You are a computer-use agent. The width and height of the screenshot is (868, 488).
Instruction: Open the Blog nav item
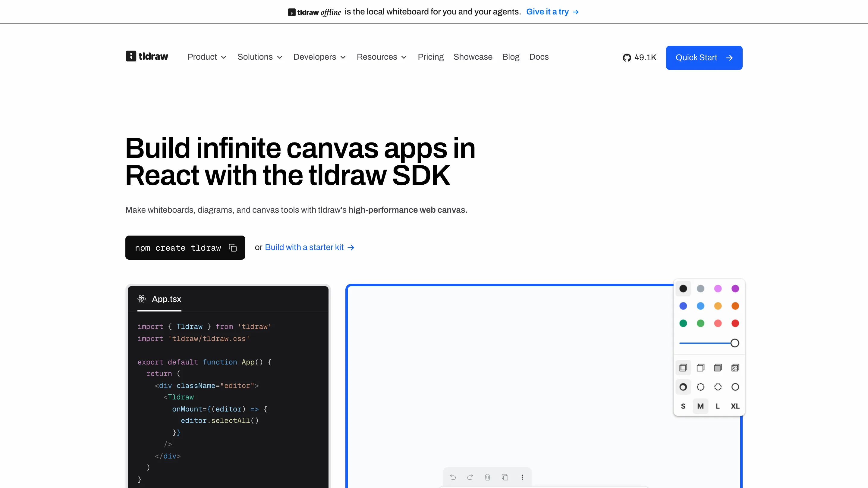click(x=511, y=57)
